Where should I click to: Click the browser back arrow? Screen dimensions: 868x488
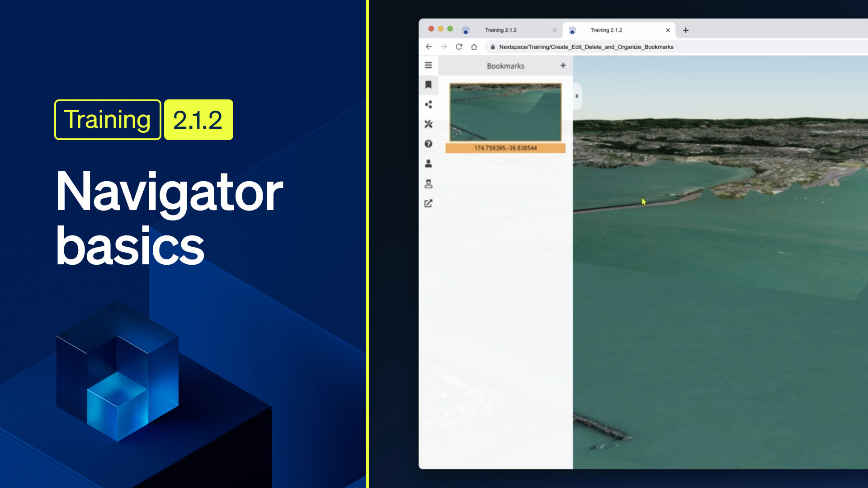tap(429, 47)
